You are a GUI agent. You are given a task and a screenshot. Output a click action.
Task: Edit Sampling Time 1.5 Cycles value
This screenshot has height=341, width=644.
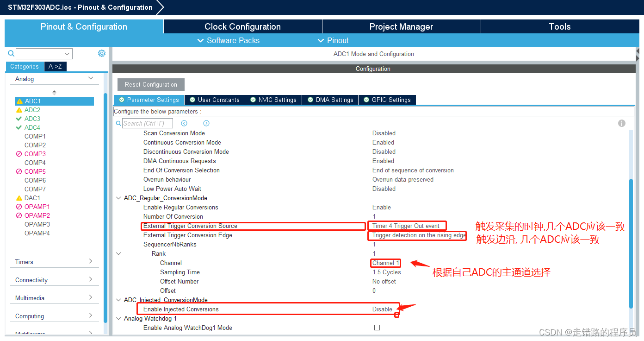click(387, 272)
